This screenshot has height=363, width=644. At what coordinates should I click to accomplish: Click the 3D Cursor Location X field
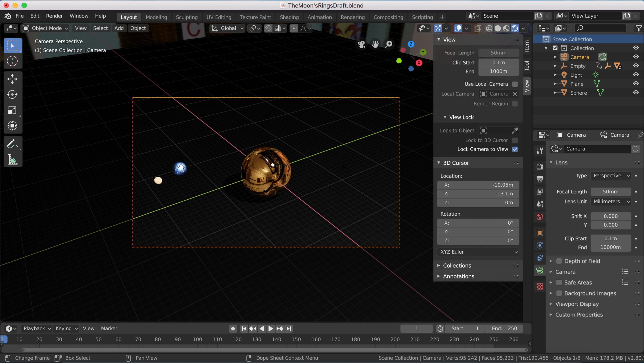point(478,185)
